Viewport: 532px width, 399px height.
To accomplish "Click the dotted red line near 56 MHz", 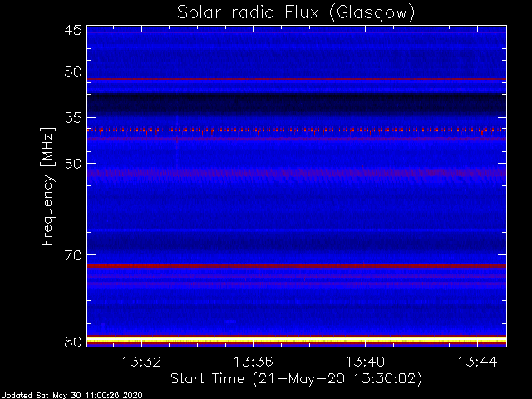I will pos(297,131).
